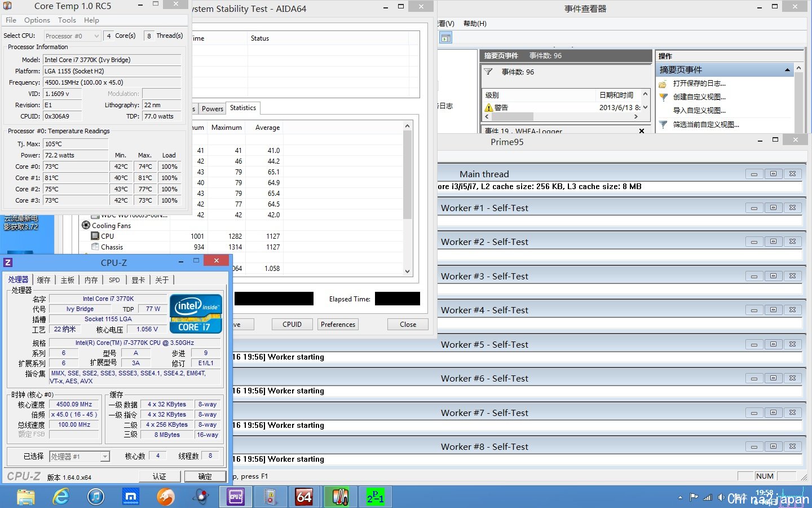812x508 pixels.
Task: Open AIDA64 from the taskbar
Action: coord(304,497)
